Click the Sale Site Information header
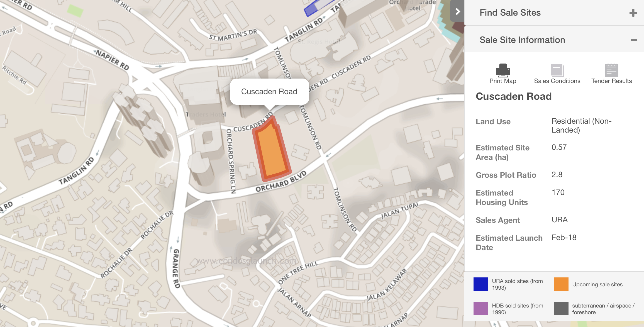This screenshot has width=644, height=327. 522,40
